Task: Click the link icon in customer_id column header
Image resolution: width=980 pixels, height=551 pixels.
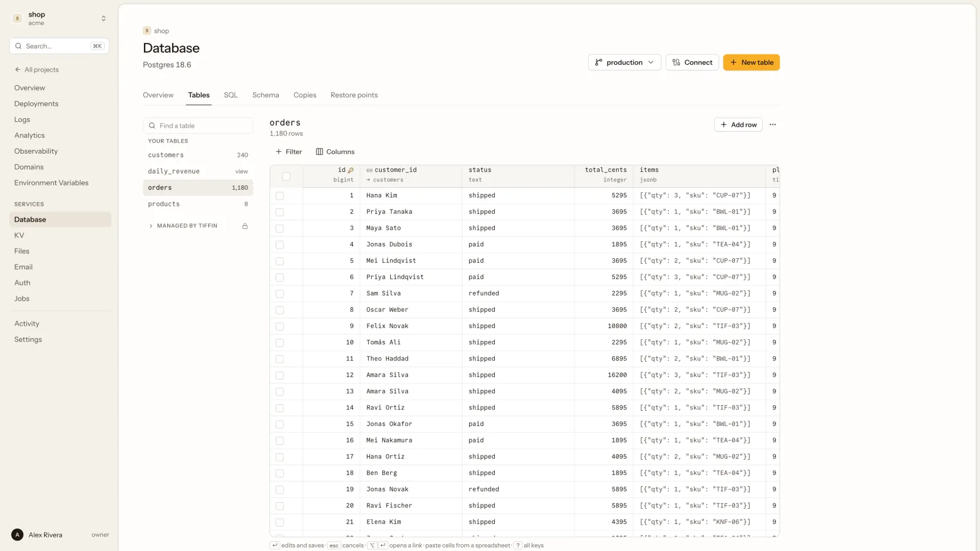Action: tap(369, 170)
